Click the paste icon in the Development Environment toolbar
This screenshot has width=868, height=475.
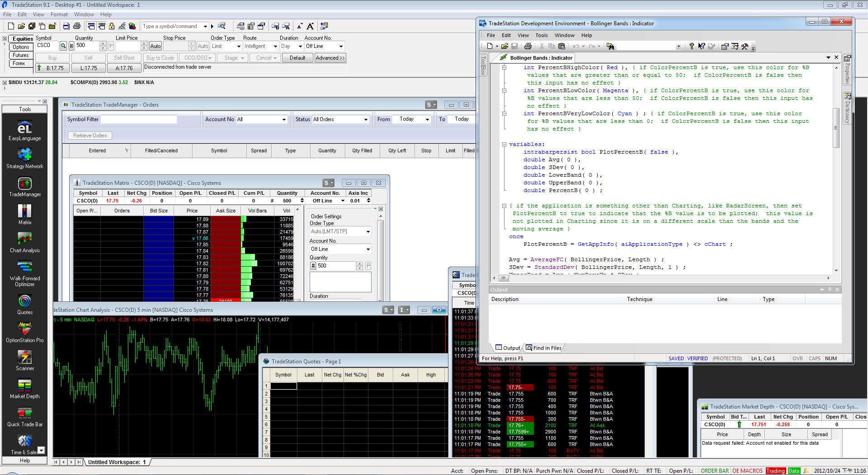tap(561, 46)
